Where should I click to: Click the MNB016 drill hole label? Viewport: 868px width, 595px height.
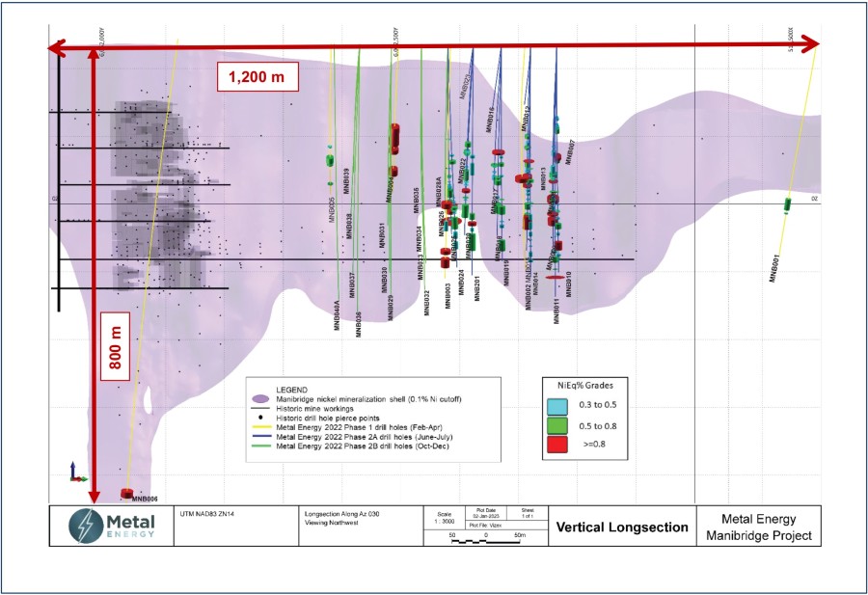[x=490, y=119]
